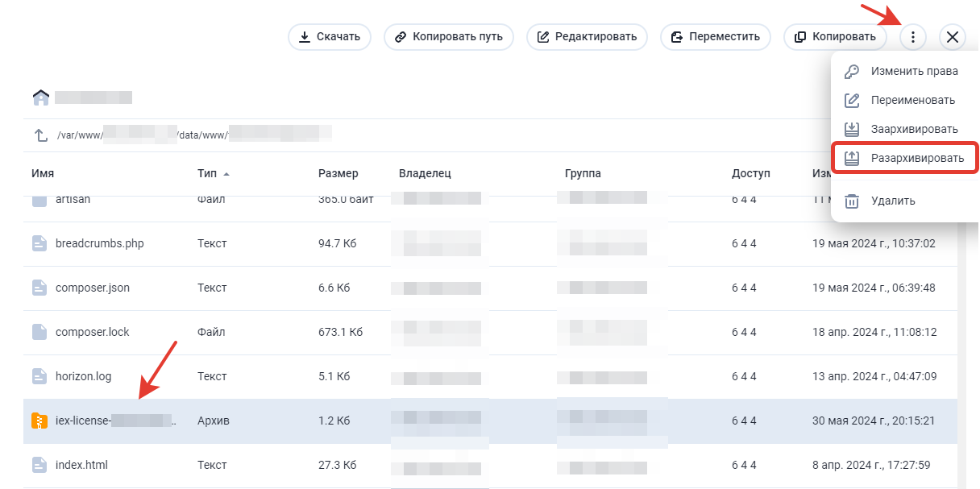Viewport: 980px width, 489px height.
Task: Click the index.html file icon
Action: (39, 465)
